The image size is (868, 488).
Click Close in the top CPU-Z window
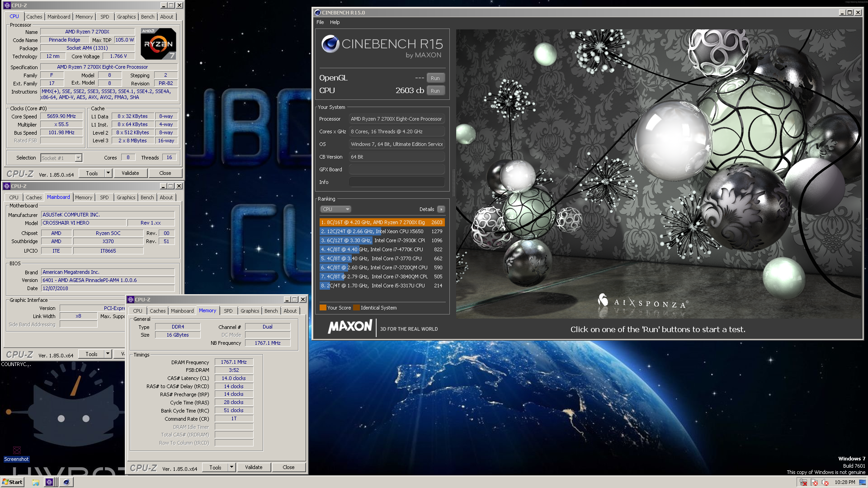[165, 173]
